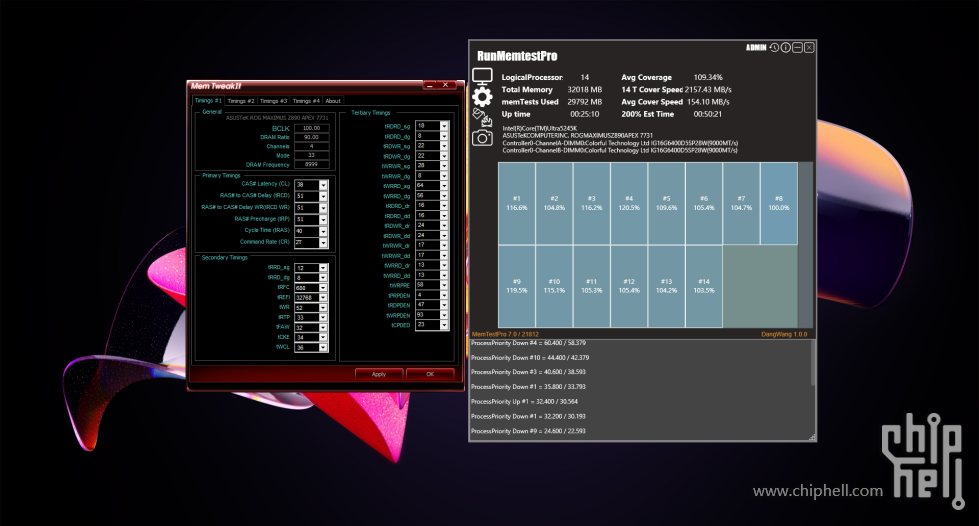Click the "ProcessPriority Up #1" log line
The height and width of the screenshot is (526, 979).
(x=524, y=402)
